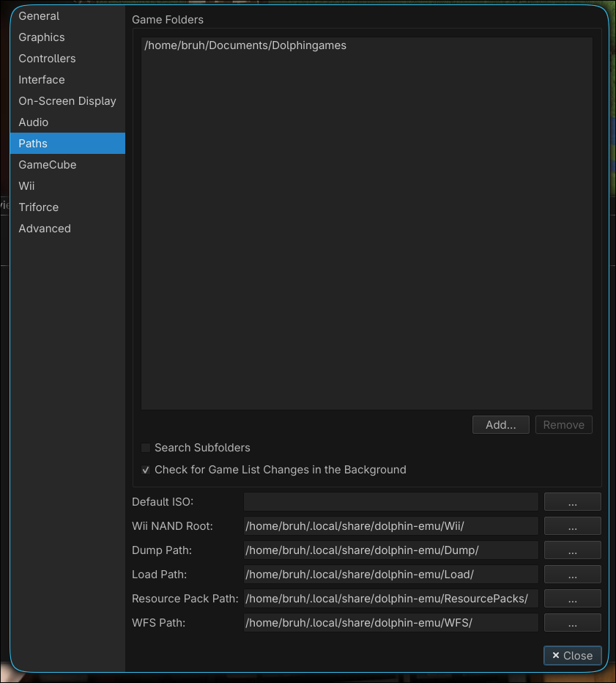The height and width of the screenshot is (683, 616).
Task: Click the Load Path input field
Action: click(x=391, y=575)
